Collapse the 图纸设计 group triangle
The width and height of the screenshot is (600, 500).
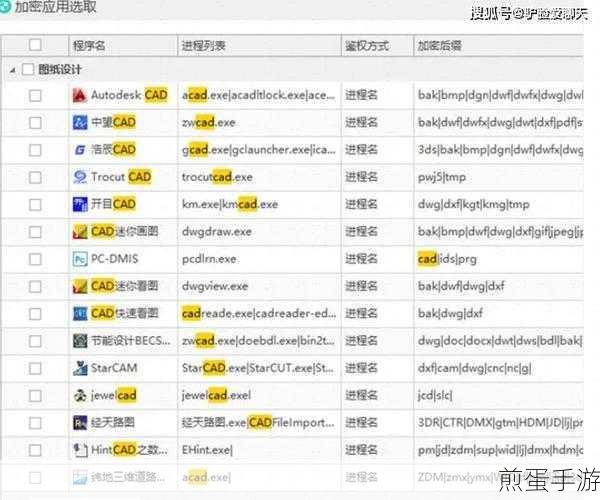[13, 70]
